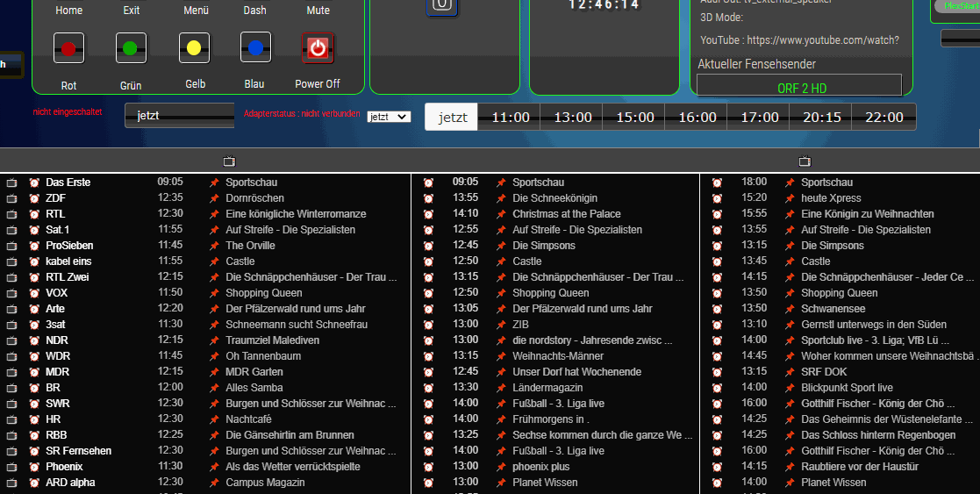Pin The Orville program
This screenshot has width=980, height=494.
pos(214,246)
